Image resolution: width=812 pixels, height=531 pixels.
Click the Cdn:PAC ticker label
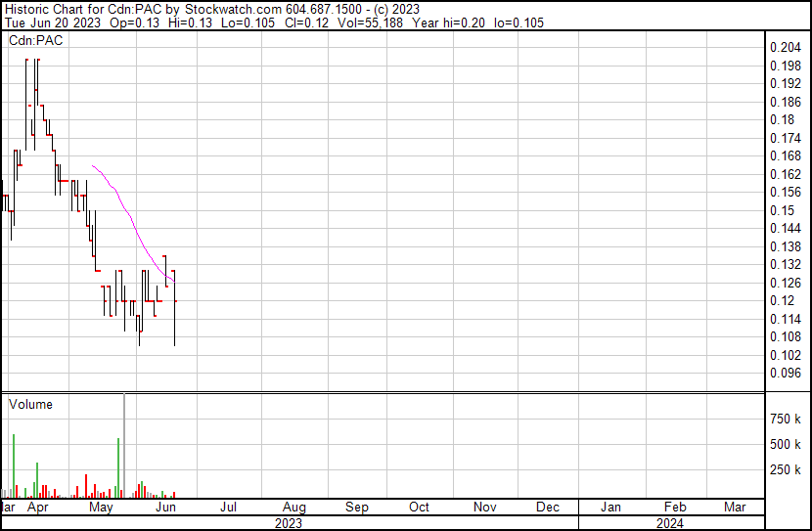click(35, 41)
